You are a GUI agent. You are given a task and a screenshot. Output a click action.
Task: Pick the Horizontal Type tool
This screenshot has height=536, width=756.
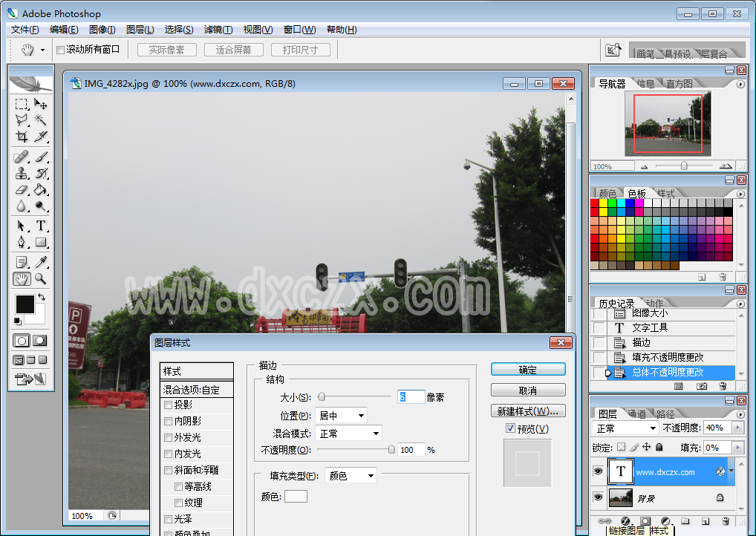[x=41, y=226]
